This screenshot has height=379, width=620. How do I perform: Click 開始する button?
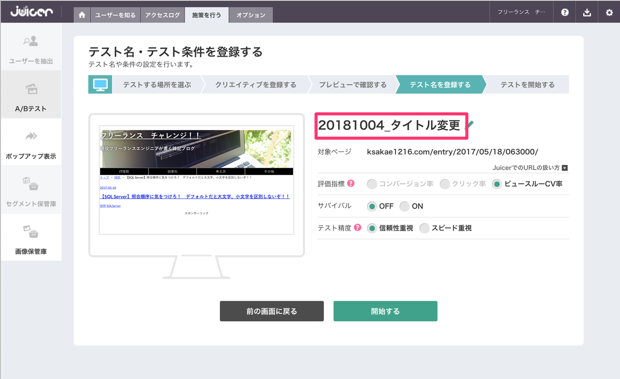pyautogui.click(x=385, y=311)
